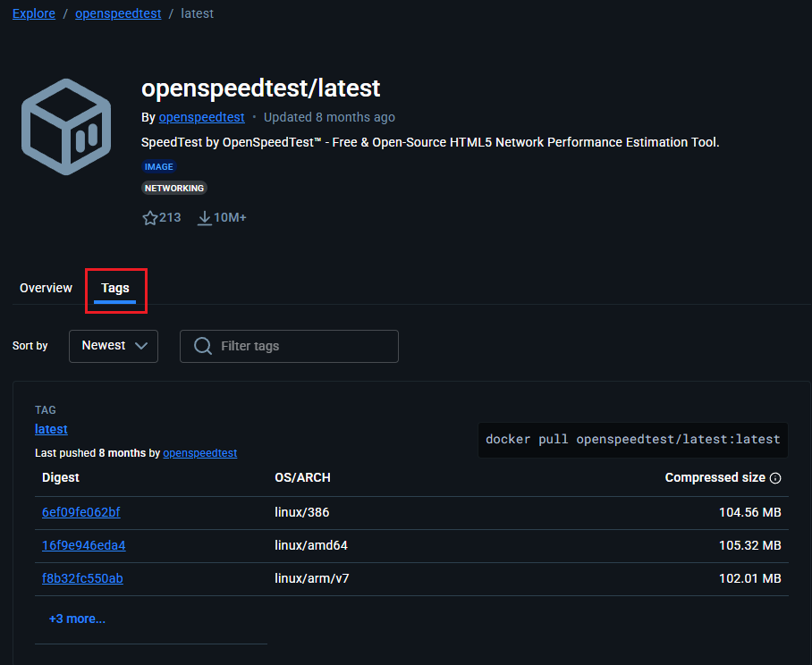Click the magnifier icon in filter box
This screenshot has height=665, width=812.
[x=203, y=346]
